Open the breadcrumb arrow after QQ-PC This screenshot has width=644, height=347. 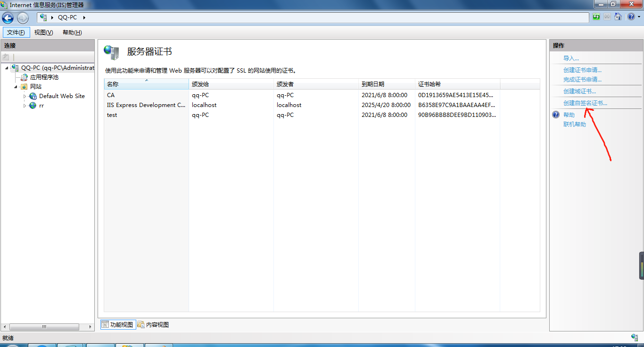point(84,17)
